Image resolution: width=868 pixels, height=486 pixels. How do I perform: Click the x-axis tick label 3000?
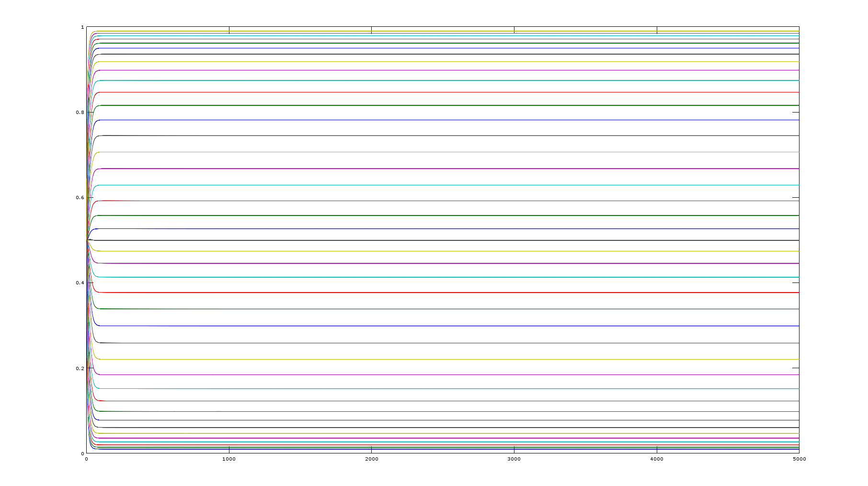tap(514, 459)
